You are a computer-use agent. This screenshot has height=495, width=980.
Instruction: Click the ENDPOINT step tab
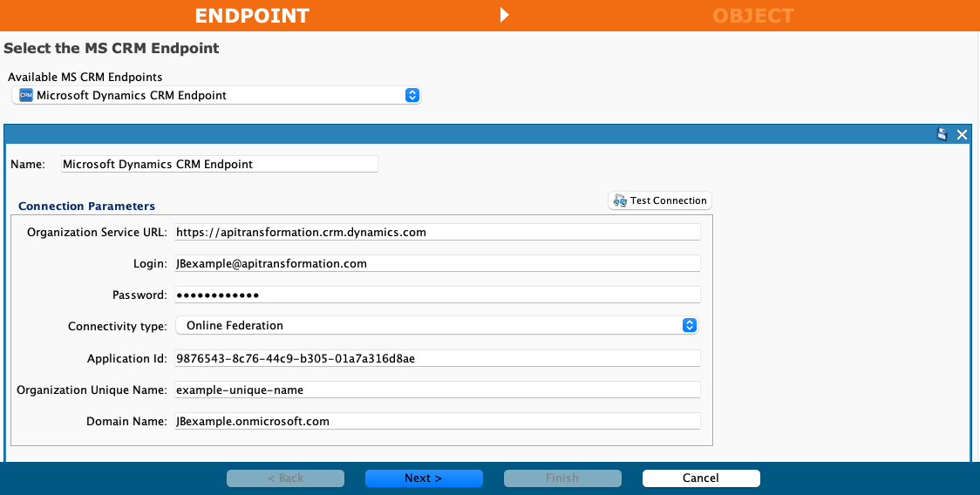pyautogui.click(x=251, y=16)
